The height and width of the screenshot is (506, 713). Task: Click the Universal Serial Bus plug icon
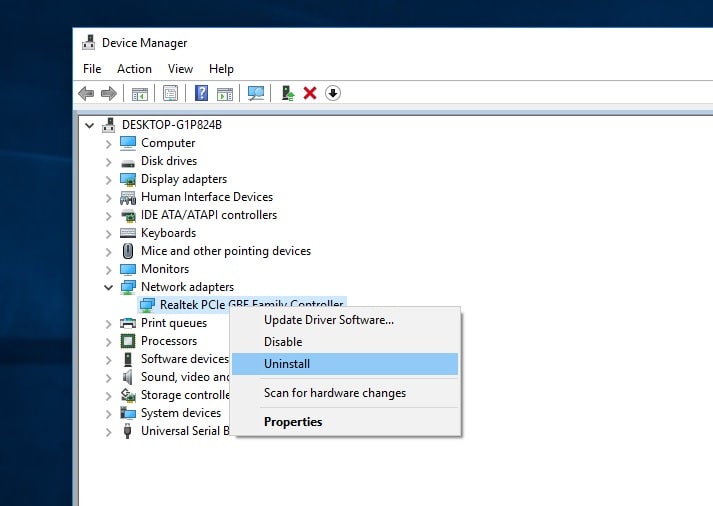tap(128, 431)
